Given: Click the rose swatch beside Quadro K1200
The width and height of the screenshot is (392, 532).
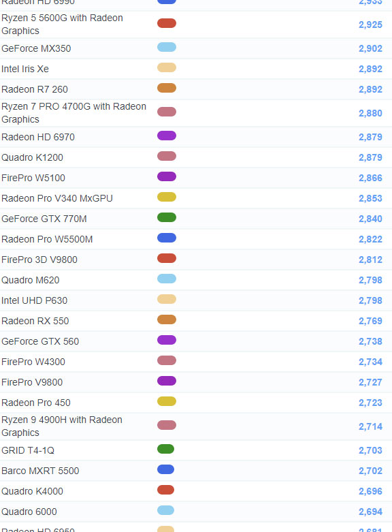Looking at the screenshot, I should tap(167, 156).
